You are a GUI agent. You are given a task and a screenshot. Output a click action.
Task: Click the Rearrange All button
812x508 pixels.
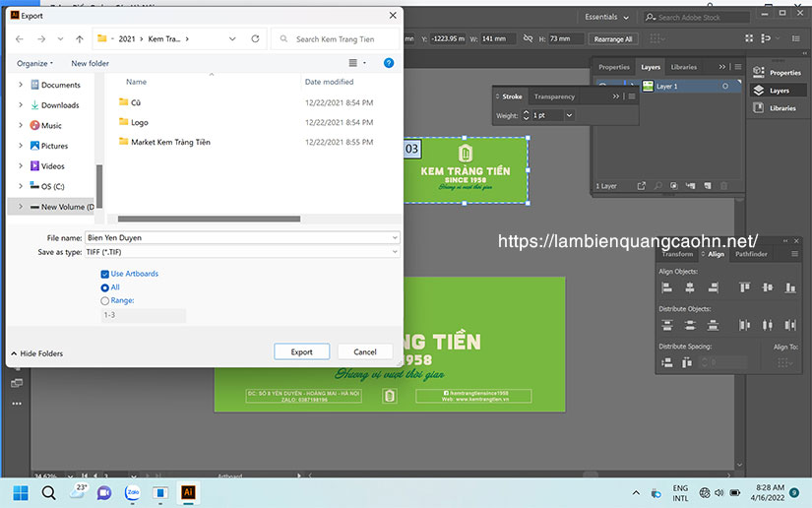[x=613, y=38]
